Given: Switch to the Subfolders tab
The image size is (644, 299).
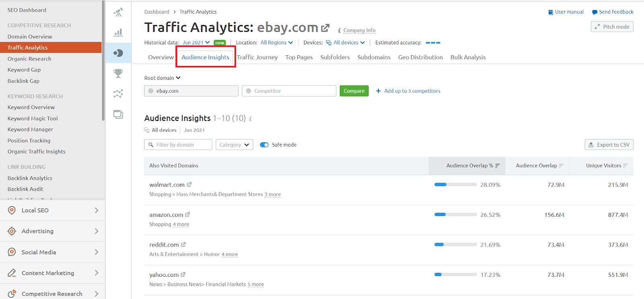Looking at the screenshot, I should (x=335, y=57).
